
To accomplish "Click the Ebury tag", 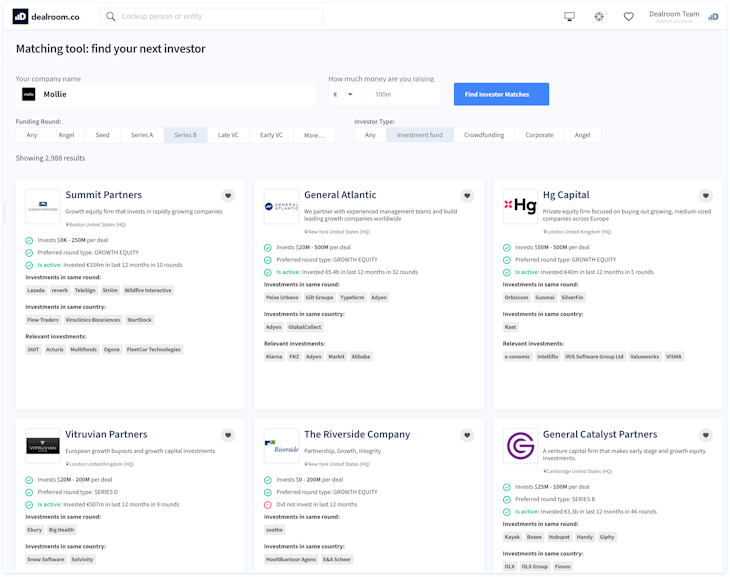I will click(x=34, y=530).
